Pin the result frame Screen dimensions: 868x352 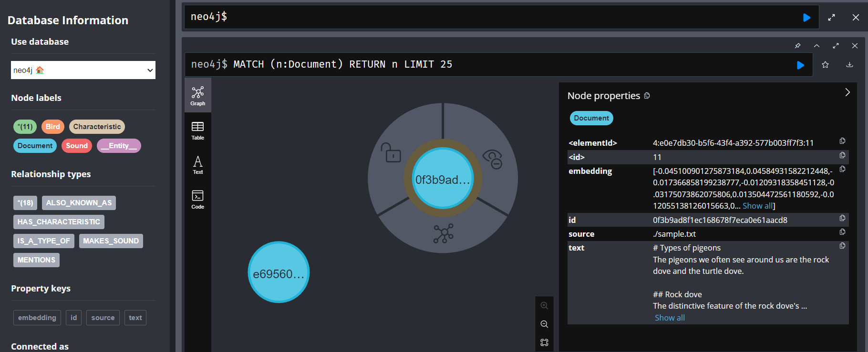pos(797,46)
